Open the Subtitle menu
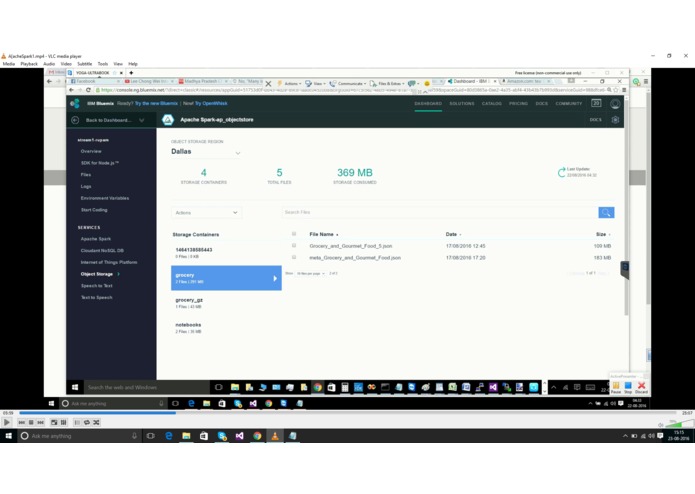Viewport: 695px width, 494px height. click(84, 64)
